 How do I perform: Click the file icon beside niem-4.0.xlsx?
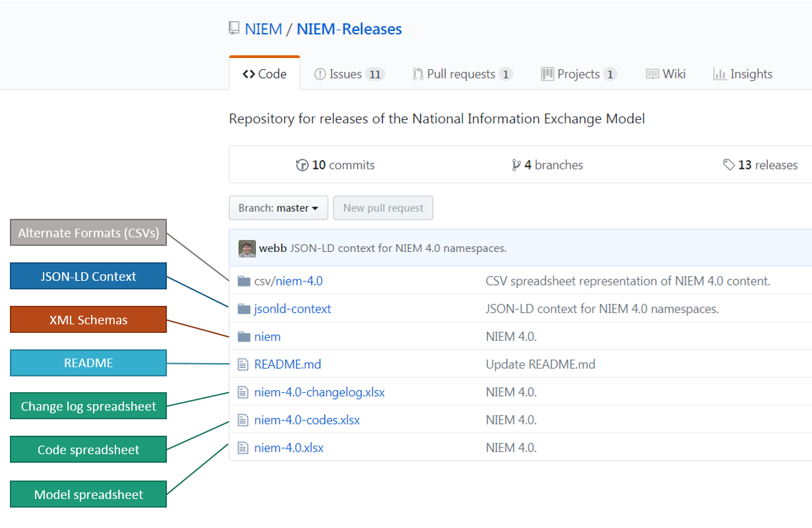243,448
